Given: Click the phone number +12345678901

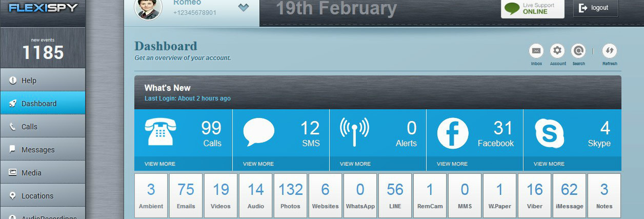Looking at the screenshot, I should coord(194,13).
